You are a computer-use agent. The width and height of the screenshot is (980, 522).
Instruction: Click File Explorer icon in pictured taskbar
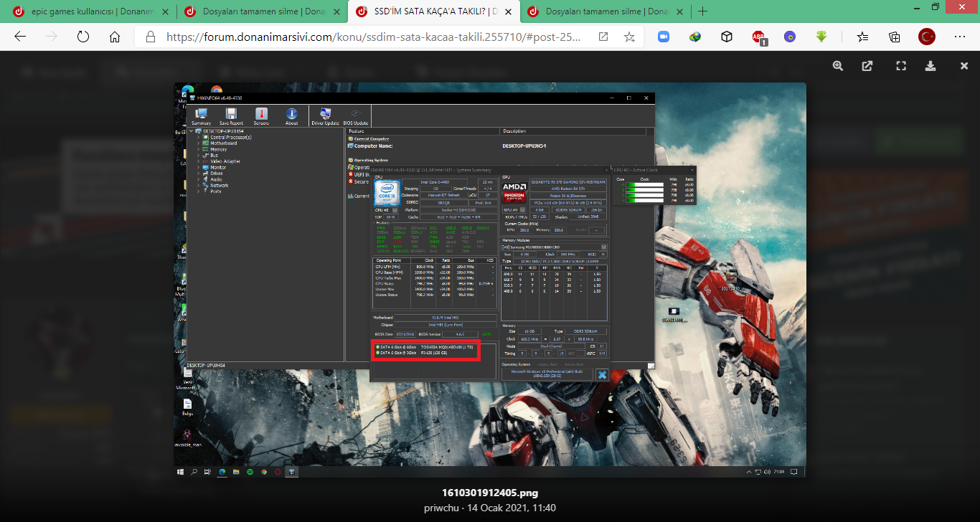tap(235, 472)
